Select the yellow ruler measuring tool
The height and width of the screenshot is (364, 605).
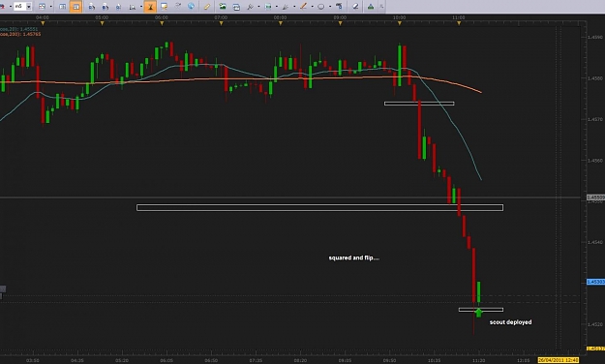tap(207, 7)
